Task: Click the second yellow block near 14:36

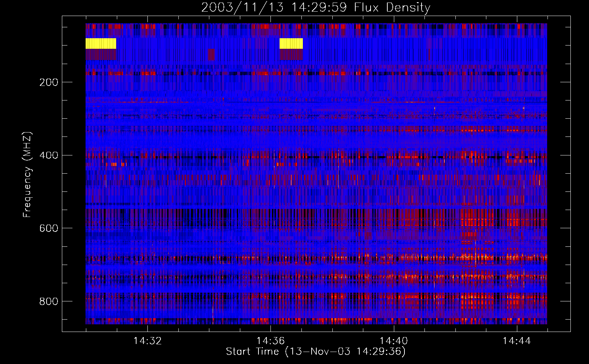Action: (291, 43)
